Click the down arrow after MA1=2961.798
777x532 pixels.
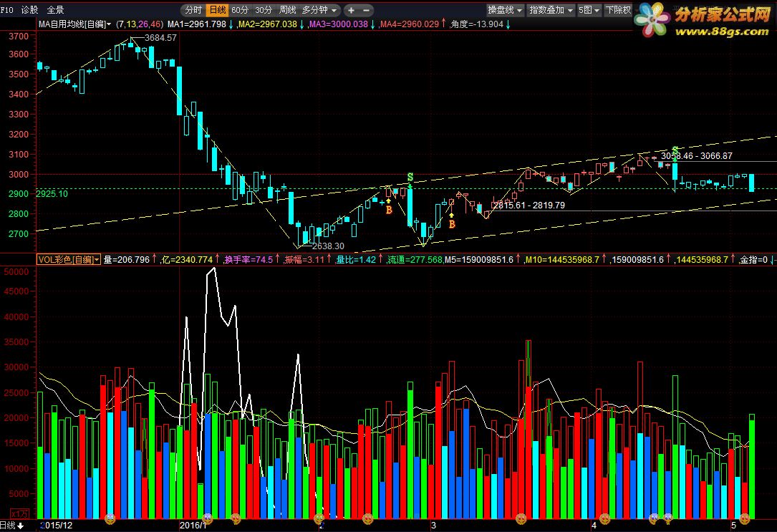[x=231, y=24]
